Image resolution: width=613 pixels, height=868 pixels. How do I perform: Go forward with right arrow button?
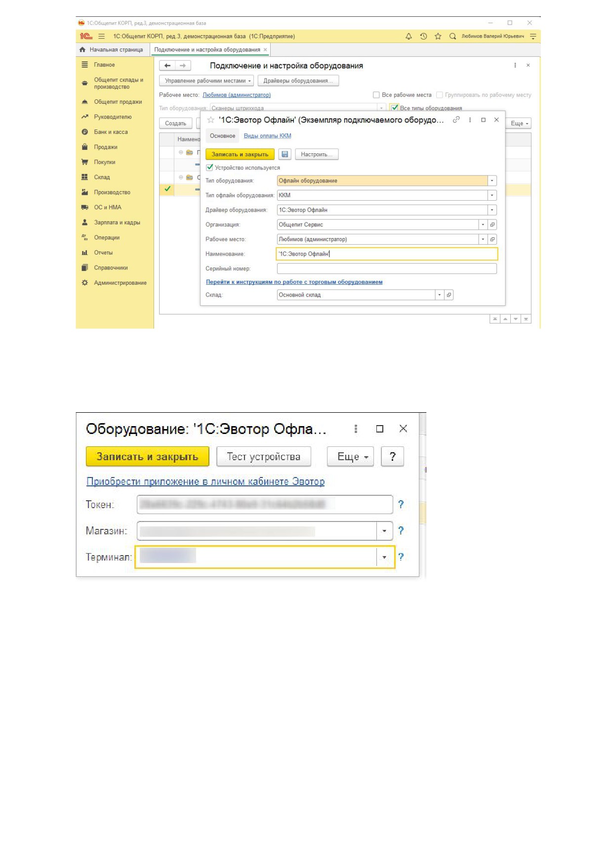point(183,65)
